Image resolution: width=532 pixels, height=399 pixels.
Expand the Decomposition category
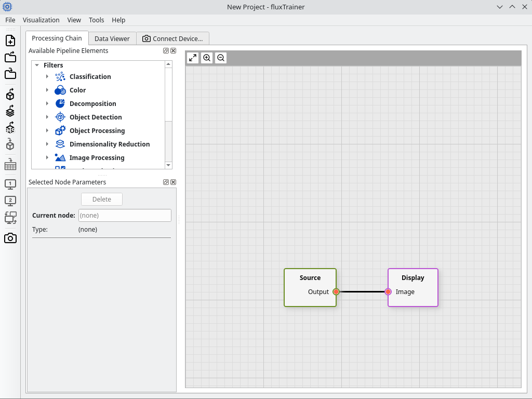[x=47, y=103]
